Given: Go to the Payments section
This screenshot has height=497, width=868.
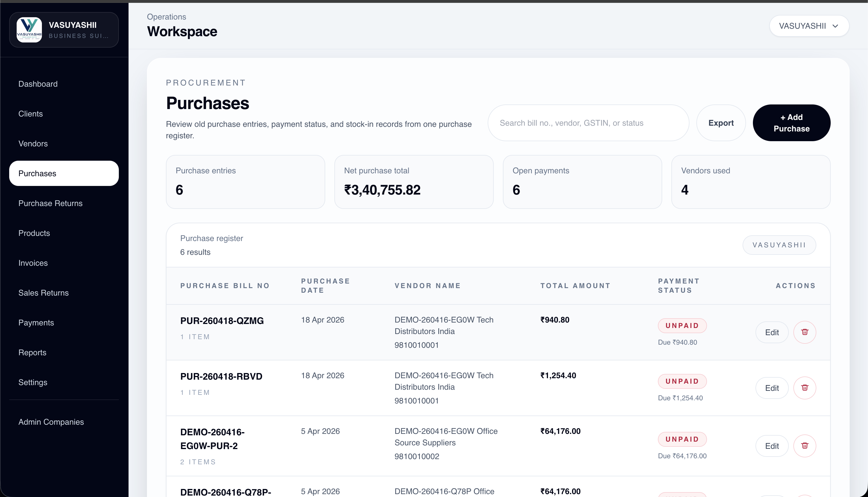Looking at the screenshot, I should coord(64,323).
